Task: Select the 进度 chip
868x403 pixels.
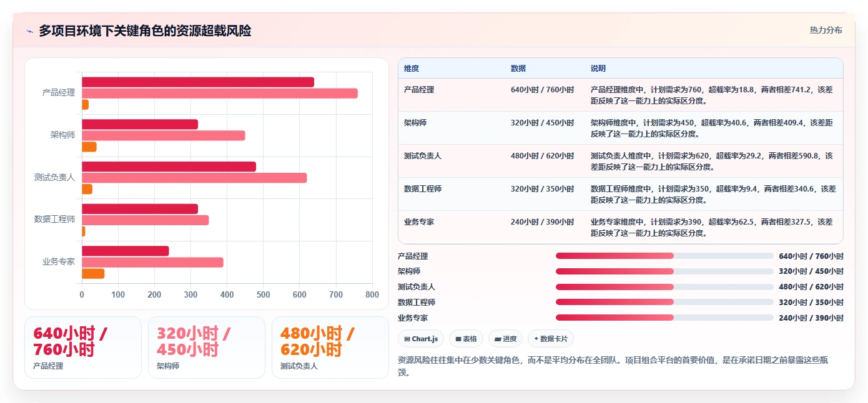Action: pos(505,339)
